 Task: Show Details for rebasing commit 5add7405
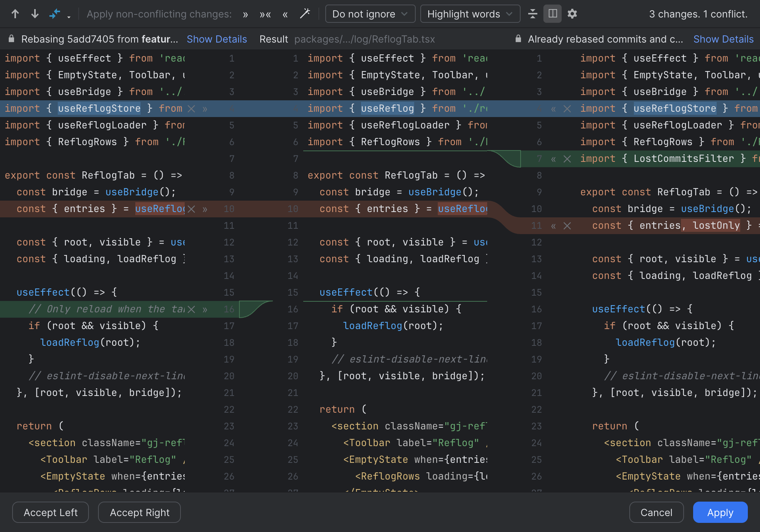click(217, 39)
